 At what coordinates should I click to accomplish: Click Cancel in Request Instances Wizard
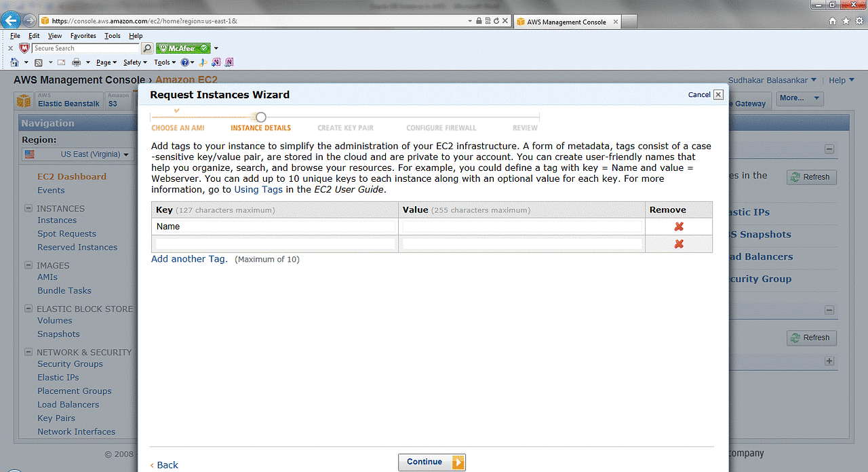pyautogui.click(x=699, y=95)
